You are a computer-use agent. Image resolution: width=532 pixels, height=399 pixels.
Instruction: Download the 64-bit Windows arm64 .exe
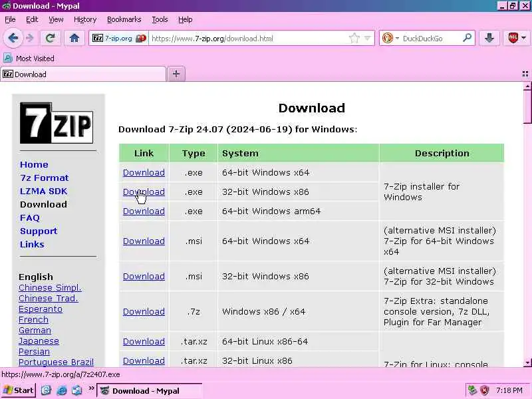tap(144, 211)
